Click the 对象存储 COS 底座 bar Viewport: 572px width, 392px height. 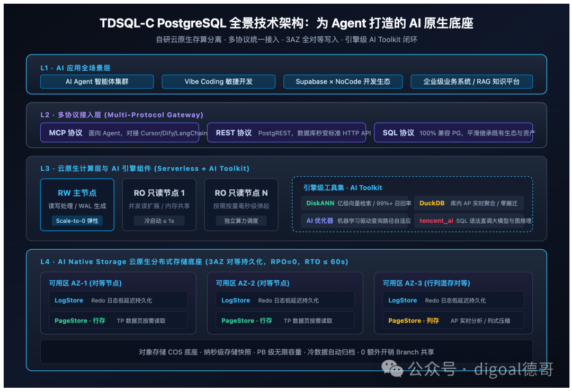click(287, 352)
